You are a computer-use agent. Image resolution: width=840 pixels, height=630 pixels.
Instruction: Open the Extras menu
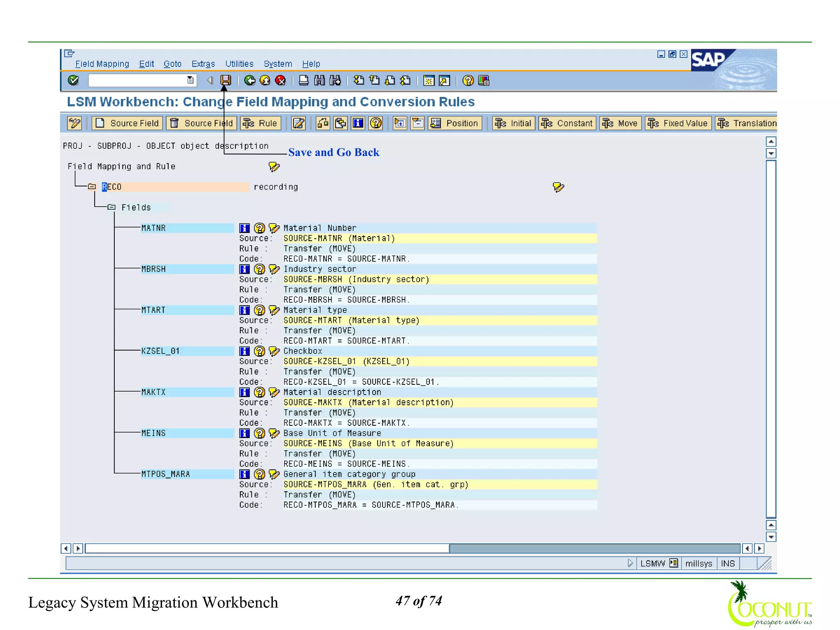pyautogui.click(x=203, y=64)
